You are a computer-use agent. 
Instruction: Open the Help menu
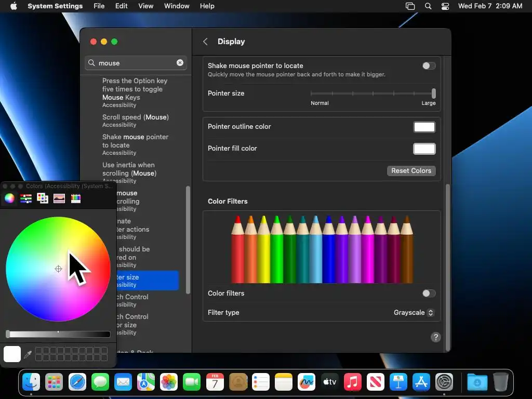click(x=207, y=6)
